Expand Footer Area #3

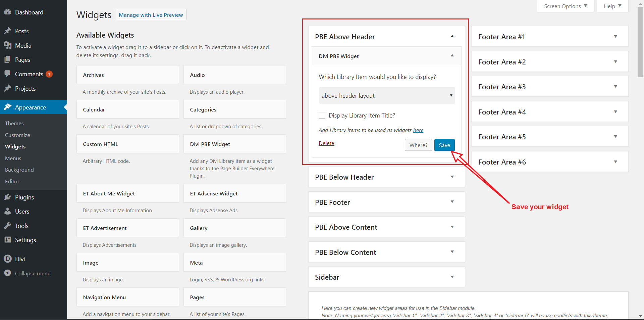(615, 87)
